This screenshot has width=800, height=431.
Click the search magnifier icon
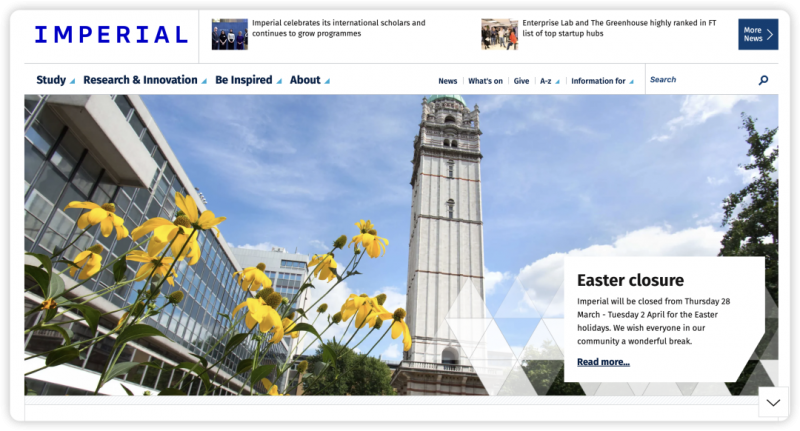(x=763, y=80)
